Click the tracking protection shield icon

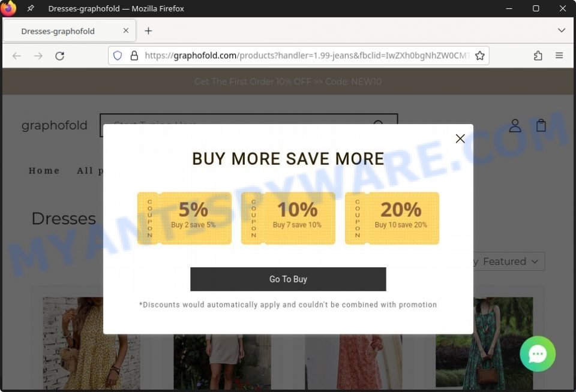pos(118,56)
